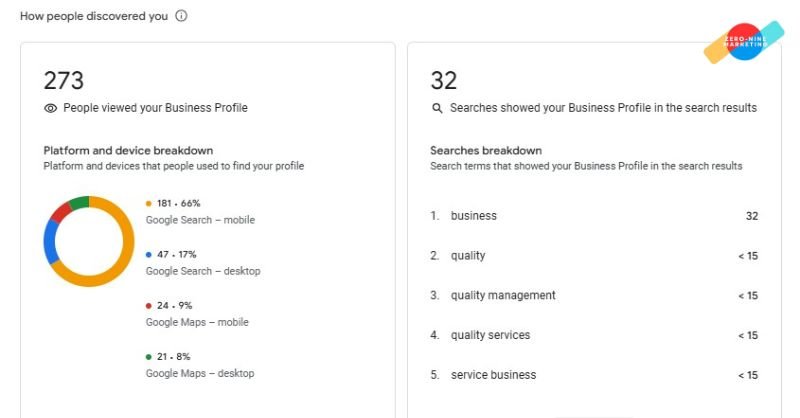Click the blue Google Search desktop legend dot

(149, 254)
